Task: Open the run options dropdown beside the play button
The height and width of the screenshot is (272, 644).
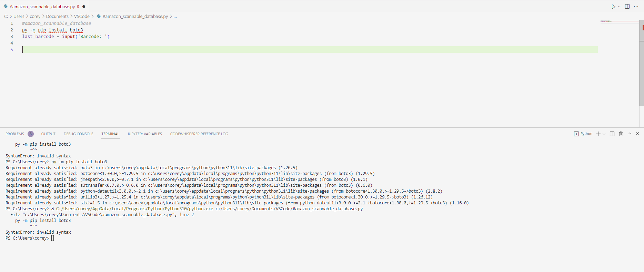Action: pyautogui.click(x=619, y=7)
